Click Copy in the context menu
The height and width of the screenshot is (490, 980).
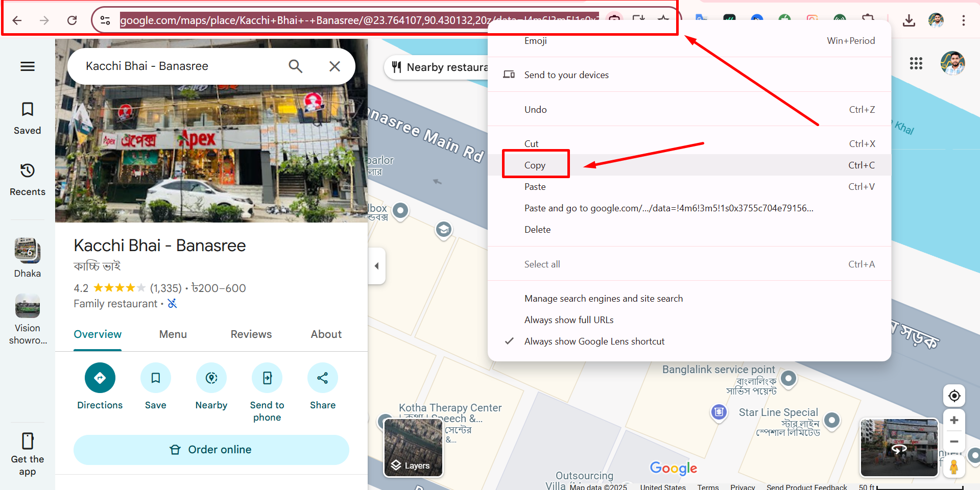[x=689, y=165]
